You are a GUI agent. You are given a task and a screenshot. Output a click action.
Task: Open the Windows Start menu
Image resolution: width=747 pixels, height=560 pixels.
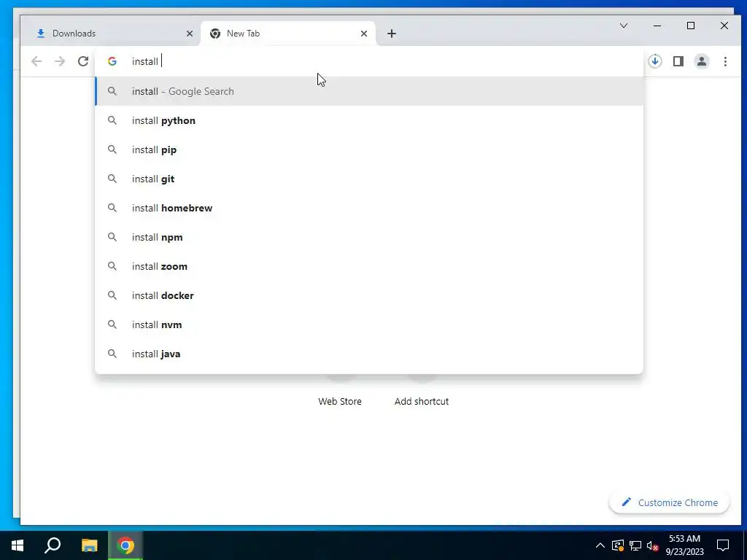tap(18, 545)
